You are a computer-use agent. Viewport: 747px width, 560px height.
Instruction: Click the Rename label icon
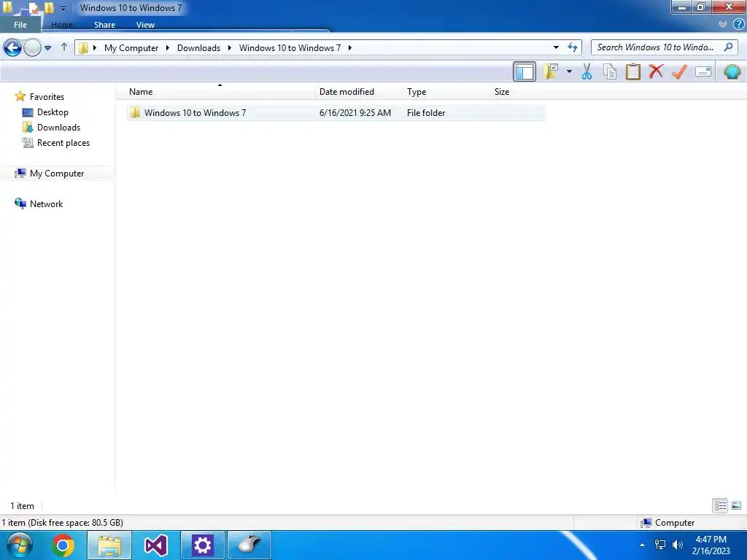point(703,72)
